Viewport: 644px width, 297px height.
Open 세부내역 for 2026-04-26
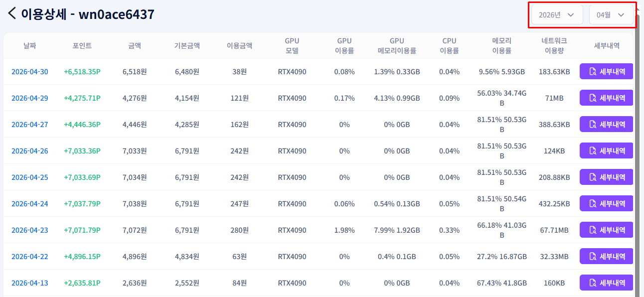[x=606, y=151]
